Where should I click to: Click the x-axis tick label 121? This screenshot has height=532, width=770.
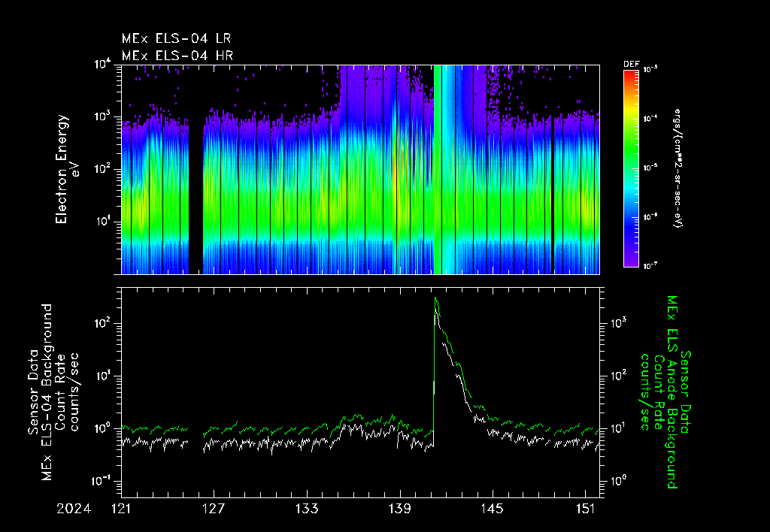click(121, 509)
